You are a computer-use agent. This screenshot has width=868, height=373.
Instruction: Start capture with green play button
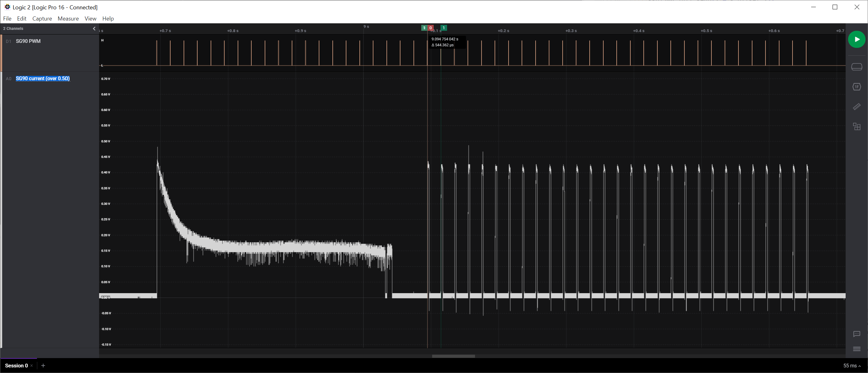tap(856, 39)
